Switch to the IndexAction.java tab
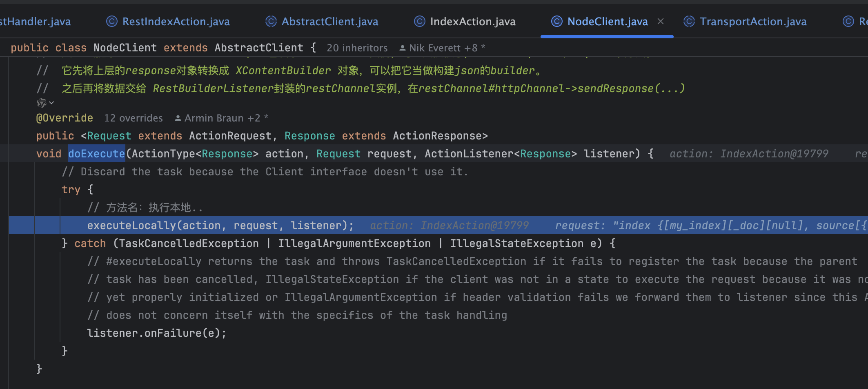This screenshot has height=389, width=868. pyautogui.click(x=465, y=22)
